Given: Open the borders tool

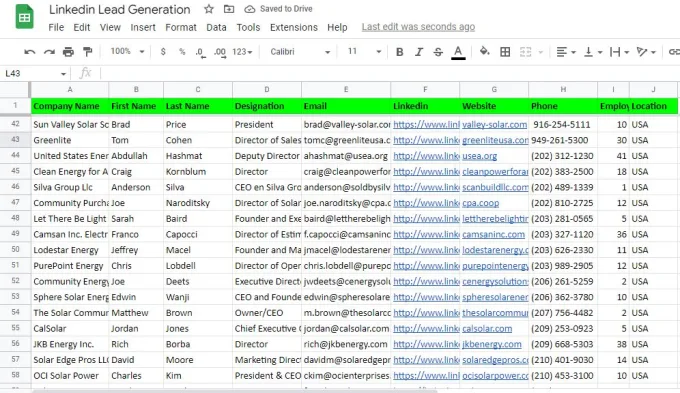Looking at the screenshot, I should (505, 52).
